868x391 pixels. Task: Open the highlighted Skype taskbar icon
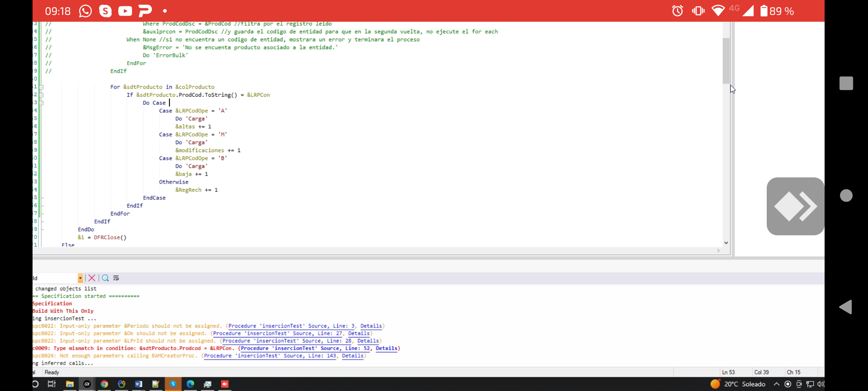(173, 384)
